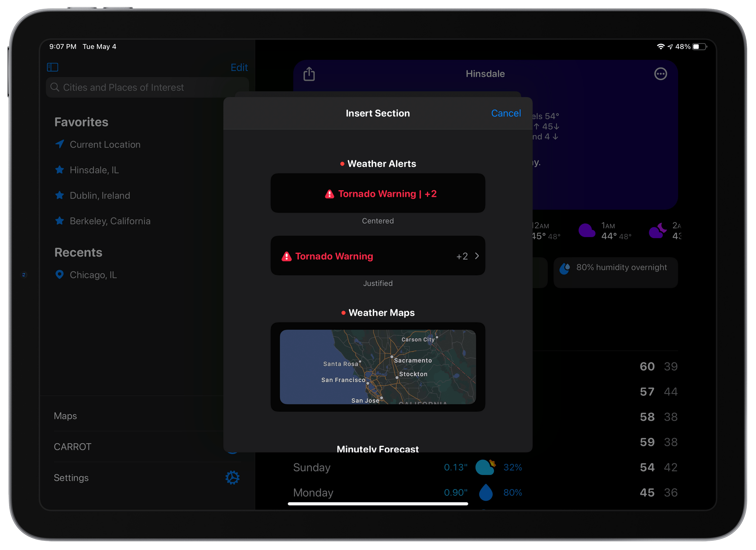Expand the Tornado Warning +2 alert
Image resolution: width=756 pixels, height=550 pixels.
coord(475,256)
